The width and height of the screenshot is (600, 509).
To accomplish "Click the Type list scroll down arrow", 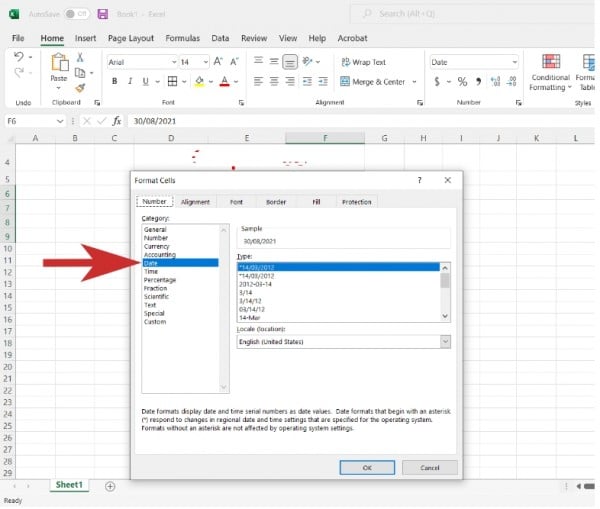I will 445,316.
